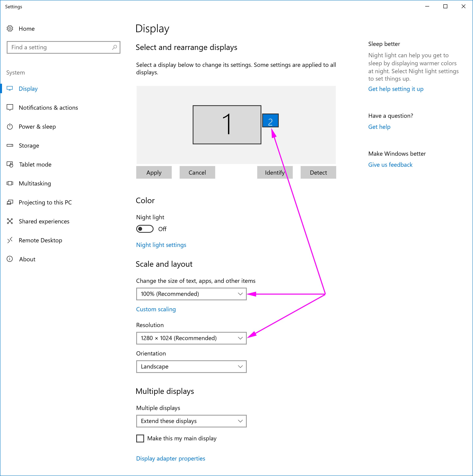Click the Find a setting field
Screen dimensions: 473x476
click(59, 47)
